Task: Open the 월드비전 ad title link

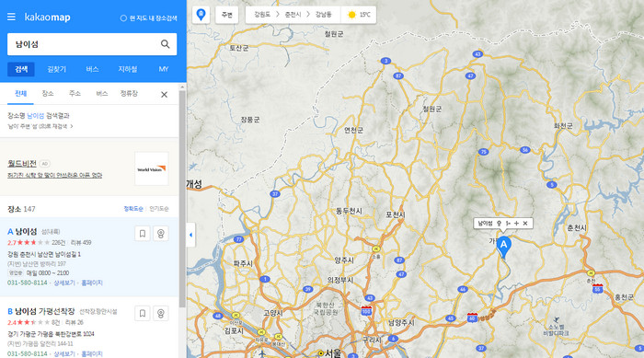Action: click(x=22, y=164)
